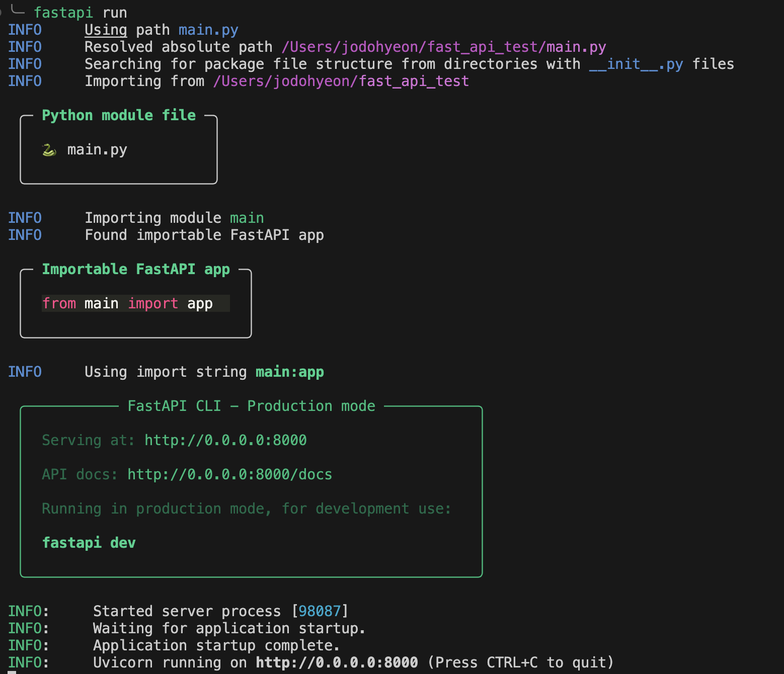Click the __init__.py file name
The width and height of the screenshot is (784, 674).
click(636, 64)
